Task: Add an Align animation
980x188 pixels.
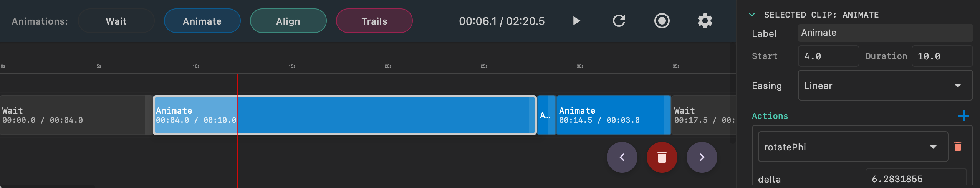Action: tap(288, 21)
